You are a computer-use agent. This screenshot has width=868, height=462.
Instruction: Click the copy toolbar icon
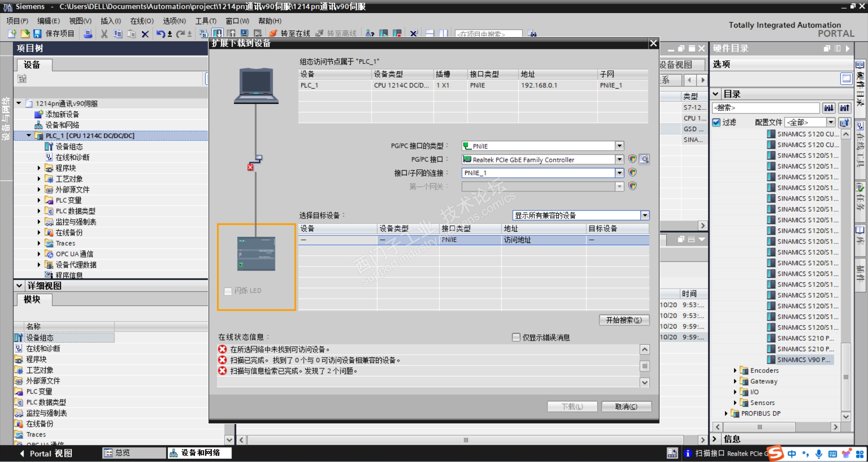pyautogui.click(x=118, y=33)
